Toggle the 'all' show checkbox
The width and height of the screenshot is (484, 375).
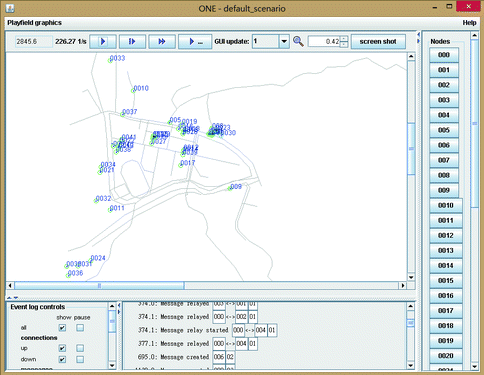(62, 328)
